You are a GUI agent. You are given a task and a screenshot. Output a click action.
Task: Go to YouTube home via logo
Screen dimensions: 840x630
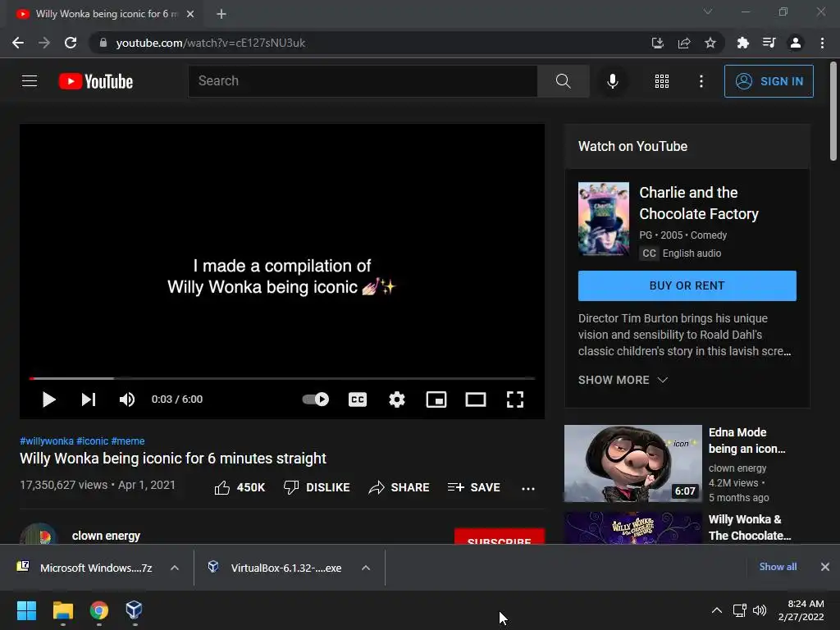[x=96, y=81]
